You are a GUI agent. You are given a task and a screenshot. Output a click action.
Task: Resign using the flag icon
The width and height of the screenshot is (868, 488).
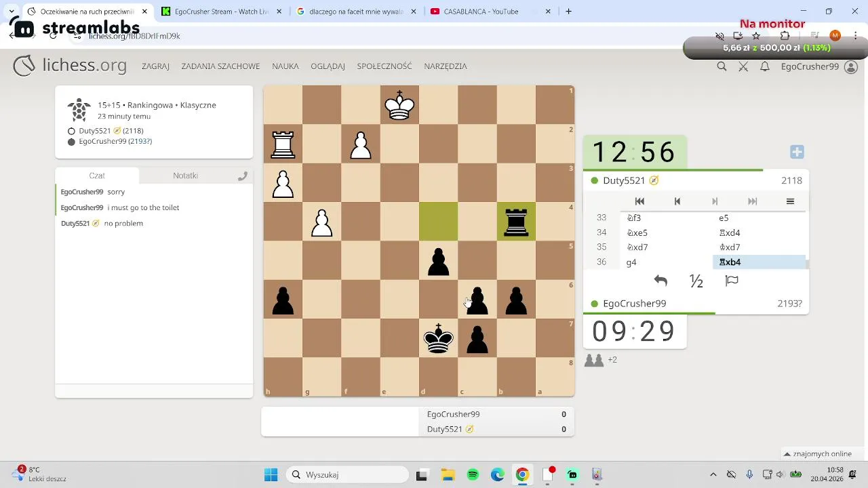(732, 281)
